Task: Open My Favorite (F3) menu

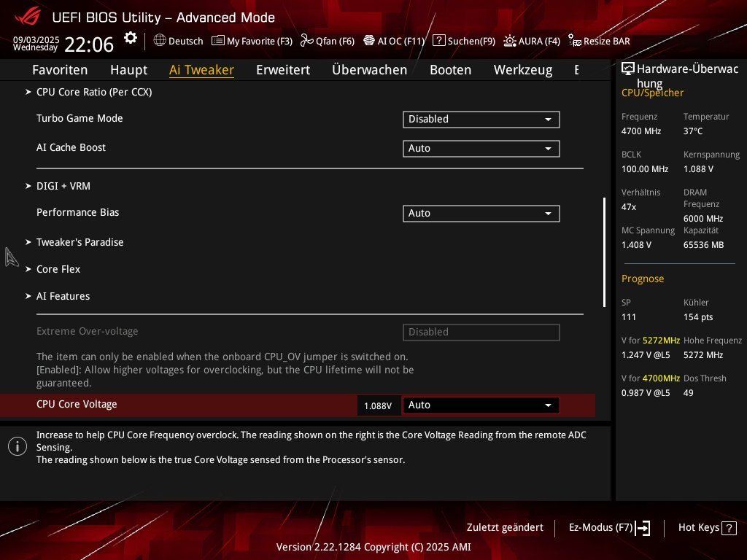Action: click(252, 41)
